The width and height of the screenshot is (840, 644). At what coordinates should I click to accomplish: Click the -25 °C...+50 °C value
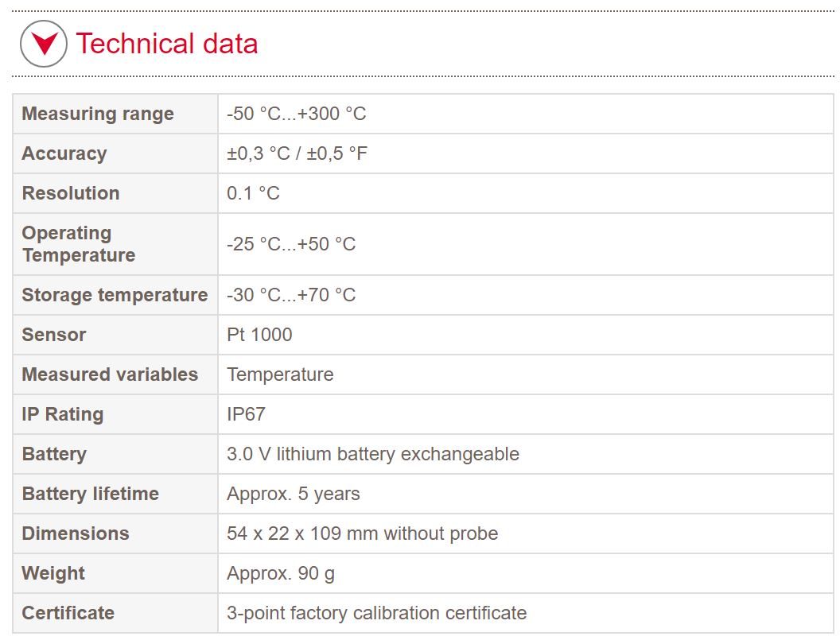point(290,244)
